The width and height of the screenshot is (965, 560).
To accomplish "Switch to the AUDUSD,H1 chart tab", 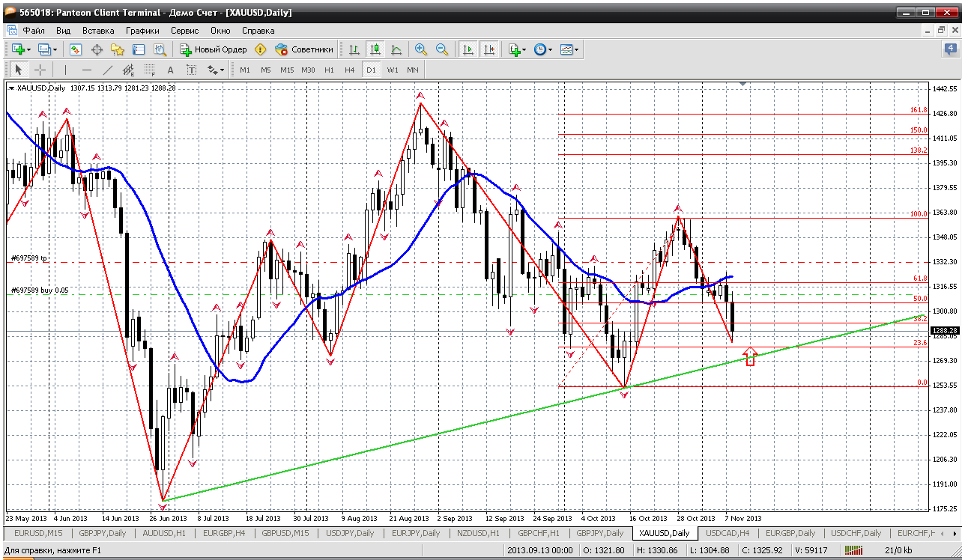I will click(165, 533).
